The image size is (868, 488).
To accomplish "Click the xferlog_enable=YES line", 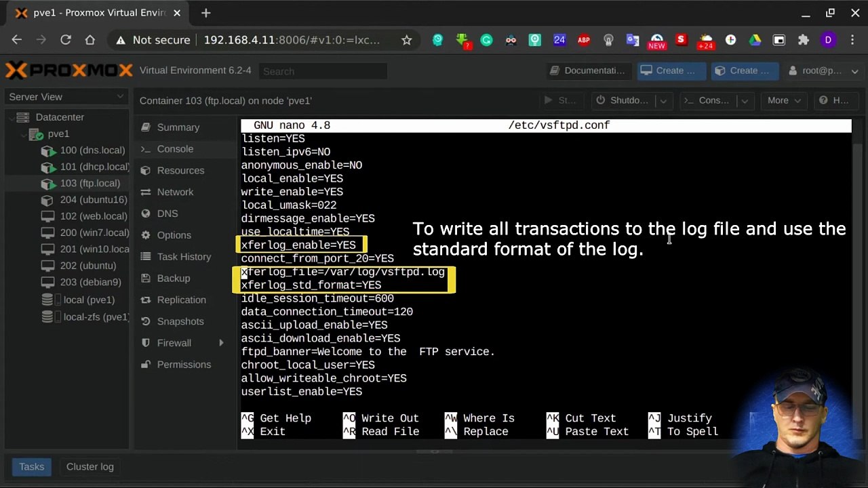I will (x=298, y=245).
